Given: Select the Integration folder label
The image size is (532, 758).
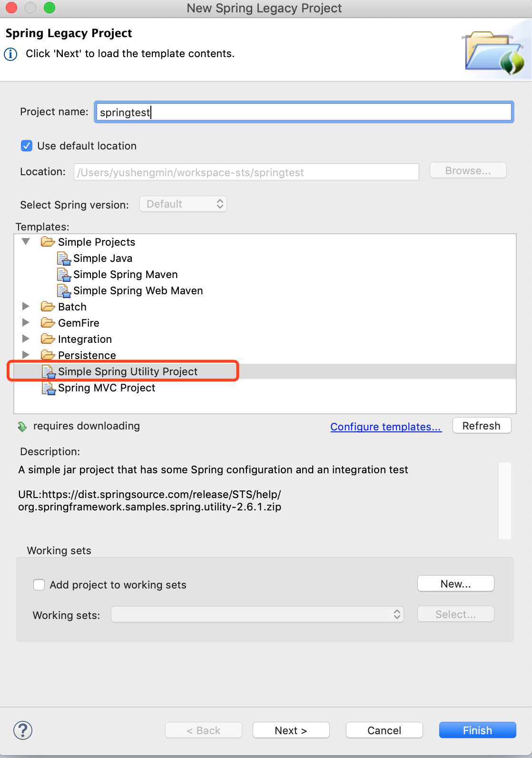Looking at the screenshot, I should tap(85, 339).
